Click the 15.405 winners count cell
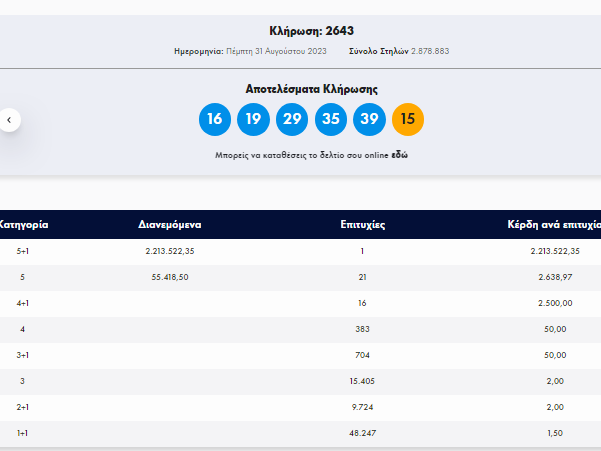This screenshot has width=601, height=451. [x=362, y=381]
